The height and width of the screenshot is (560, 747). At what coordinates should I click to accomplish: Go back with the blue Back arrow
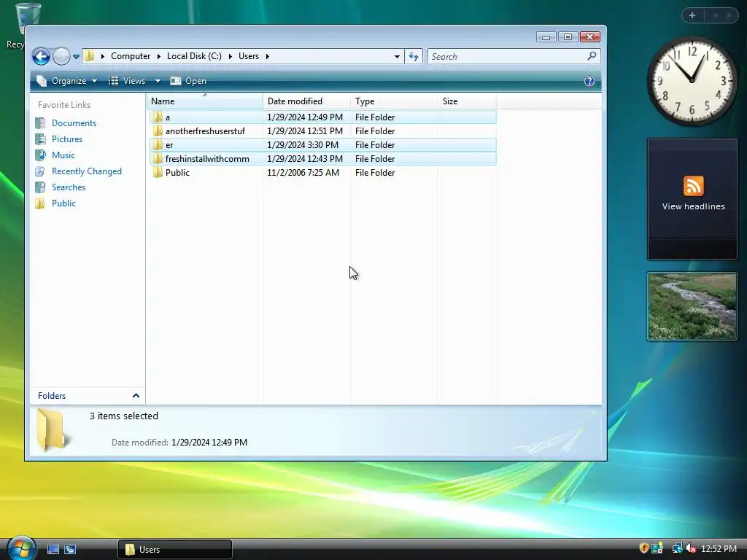point(41,56)
